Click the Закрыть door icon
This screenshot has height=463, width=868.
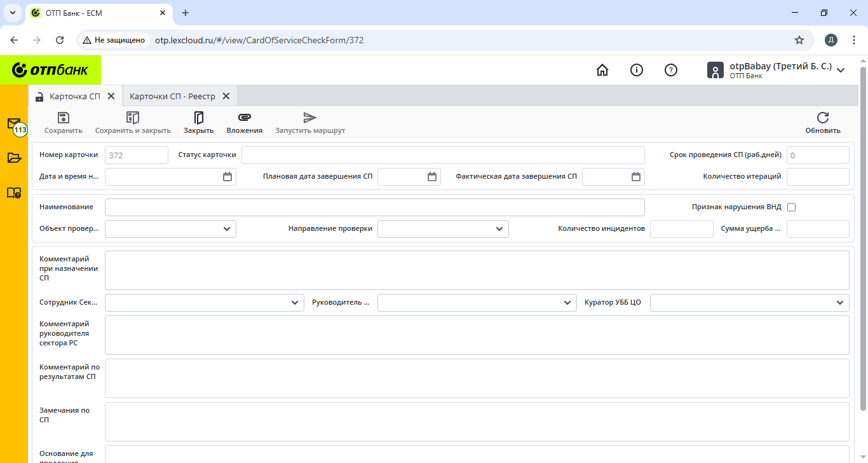tap(198, 118)
